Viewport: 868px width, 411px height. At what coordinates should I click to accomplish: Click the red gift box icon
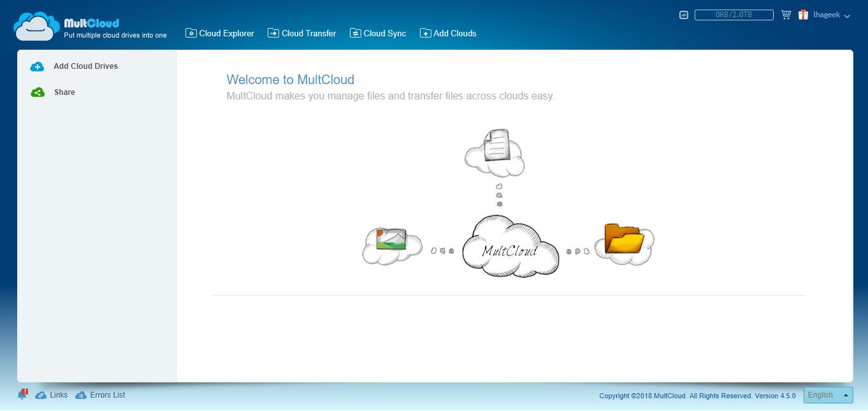coord(803,15)
